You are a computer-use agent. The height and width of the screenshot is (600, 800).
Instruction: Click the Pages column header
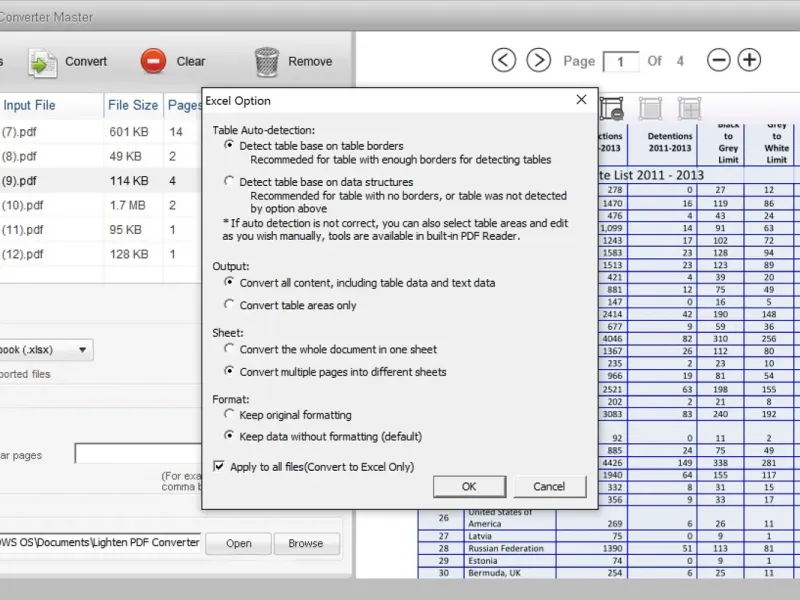coord(183,105)
